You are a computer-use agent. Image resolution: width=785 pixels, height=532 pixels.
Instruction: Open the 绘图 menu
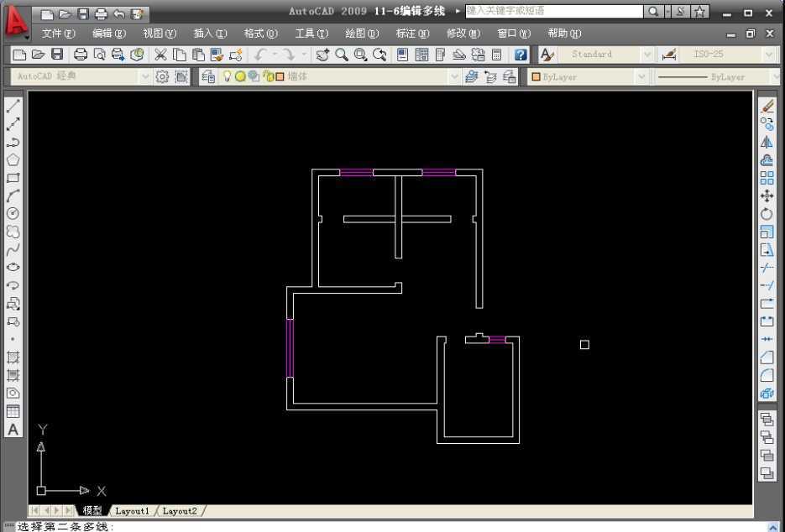point(362,34)
